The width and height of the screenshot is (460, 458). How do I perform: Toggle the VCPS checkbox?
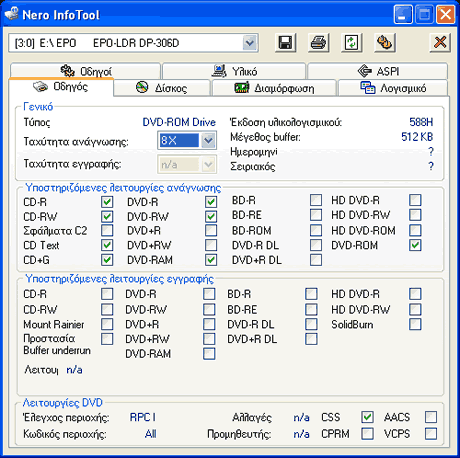pyautogui.click(x=431, y=434)
